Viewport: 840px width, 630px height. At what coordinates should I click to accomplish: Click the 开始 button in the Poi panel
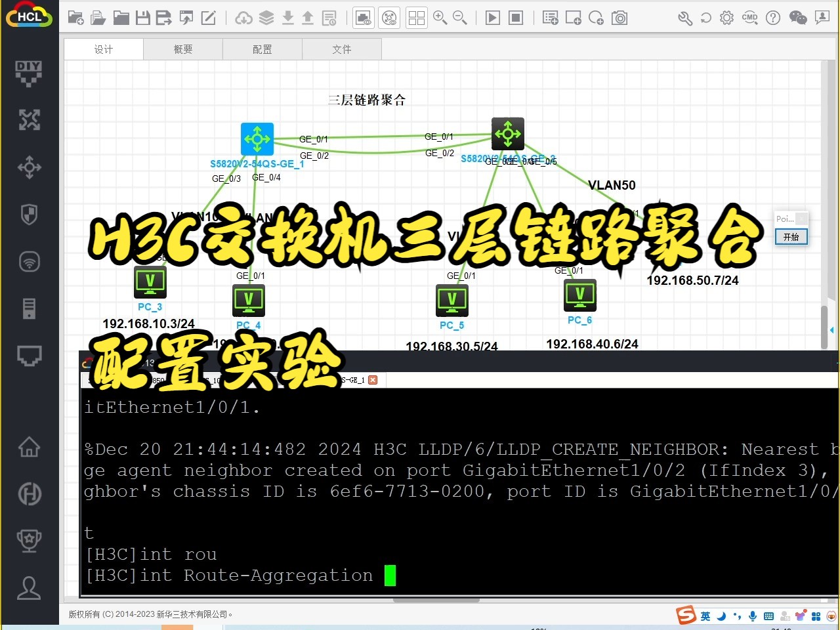click(791, 237)
